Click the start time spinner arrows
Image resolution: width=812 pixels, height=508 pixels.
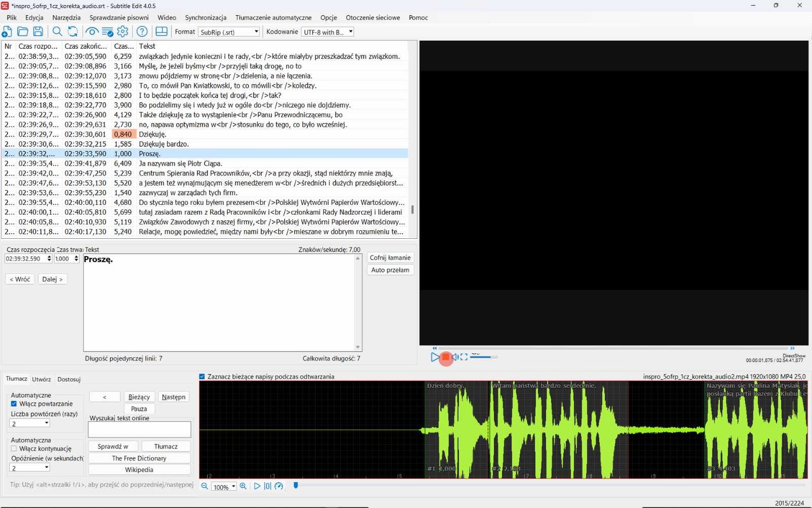(x=49, y=259)
